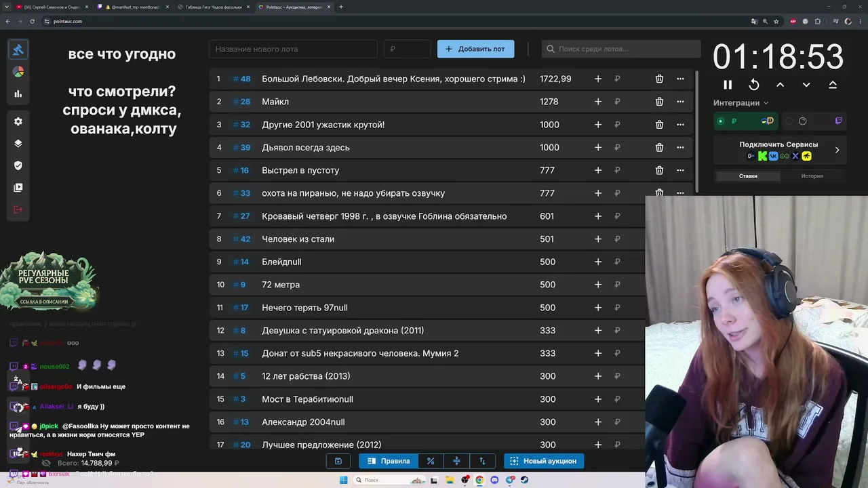868x488 pixels.
Task: Add amount to Выстрел в пустоту lot
Action: tap(598, 170)
